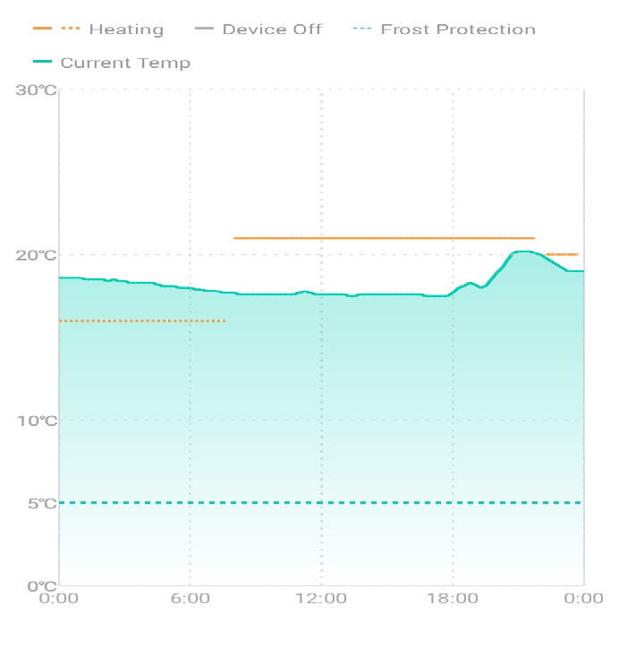644x648 pixels.
Task: Toggle the Frost Protection legend label
Action: pyautogui.click(x=458, y=30)
